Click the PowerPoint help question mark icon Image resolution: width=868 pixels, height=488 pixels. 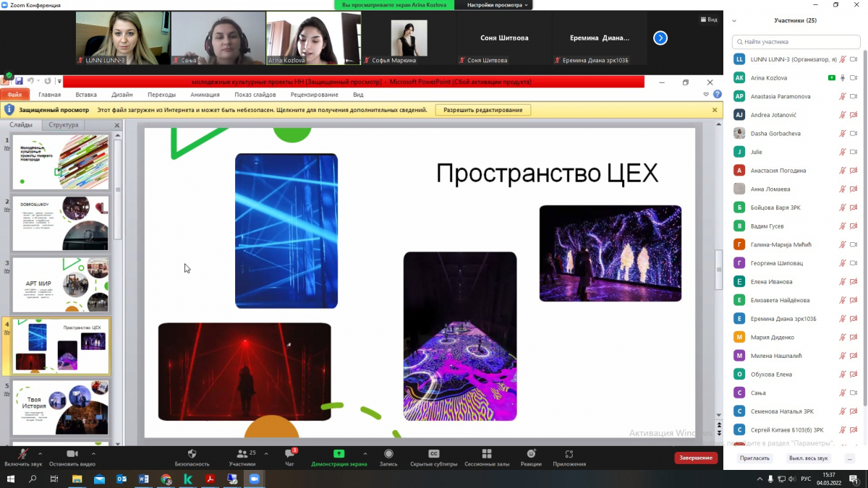click(x=717, y=95)
